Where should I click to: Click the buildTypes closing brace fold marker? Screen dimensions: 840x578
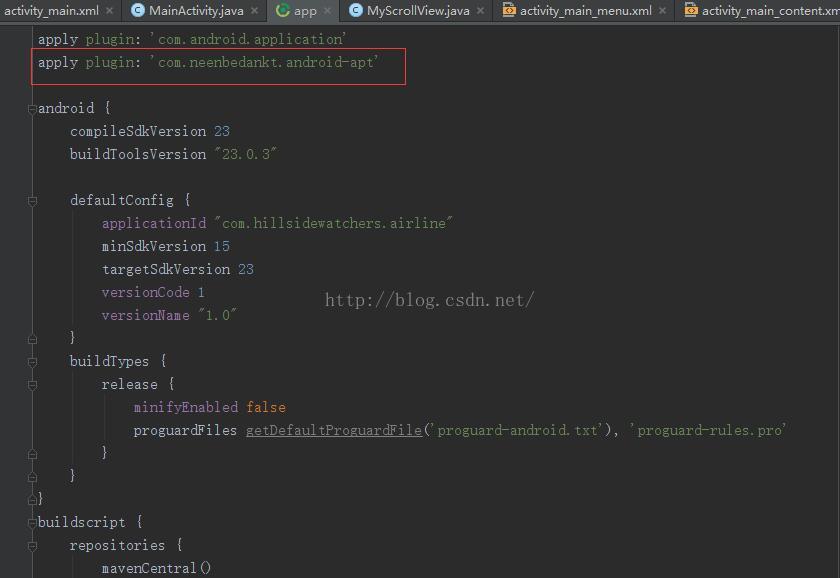click(32, 477)
